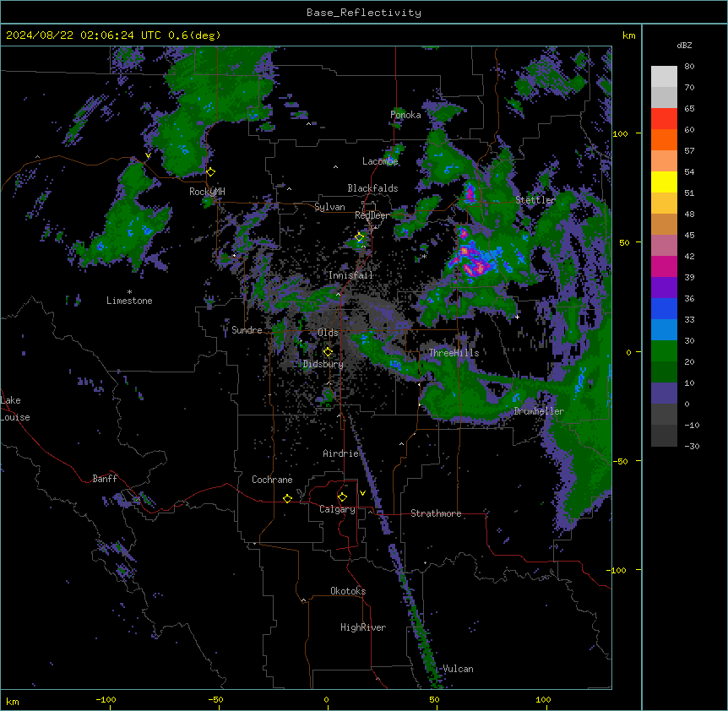The image size is (728, 711).
Task: Select the brown-orange 45-48 dBZ swatch
Action: click(664, 224)
